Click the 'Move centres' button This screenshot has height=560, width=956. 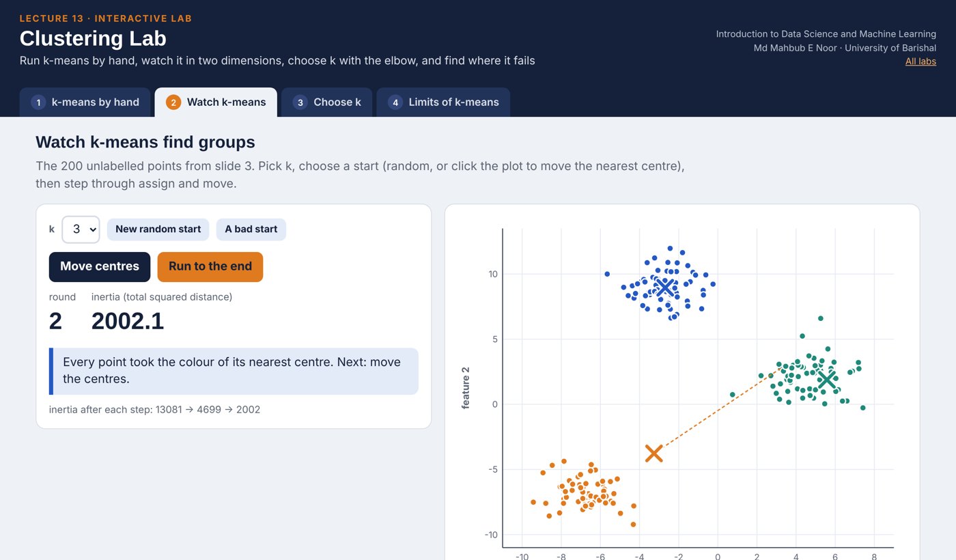[x=100, y=266]
